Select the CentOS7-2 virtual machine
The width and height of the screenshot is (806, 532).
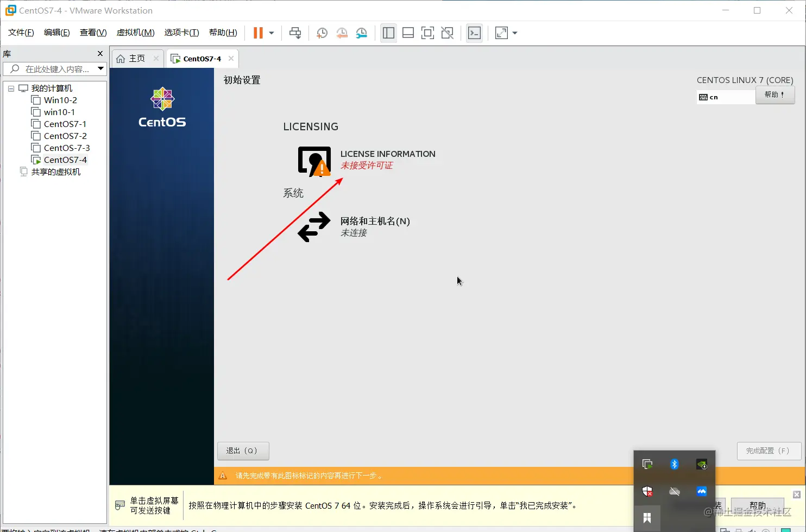coord(65,136)
